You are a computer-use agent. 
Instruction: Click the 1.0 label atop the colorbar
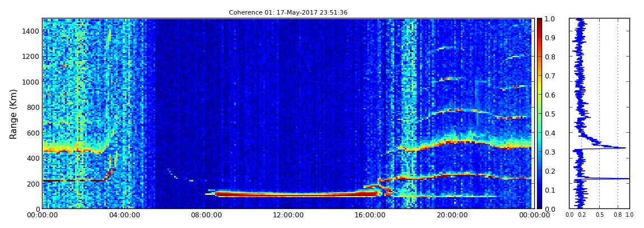[x=550, y=19]
